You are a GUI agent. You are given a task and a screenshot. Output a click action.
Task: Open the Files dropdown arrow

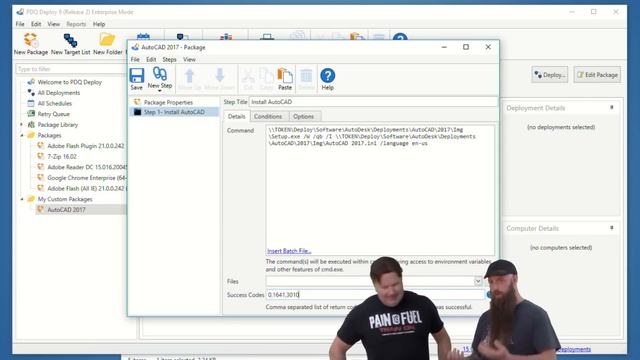[478, 281]
